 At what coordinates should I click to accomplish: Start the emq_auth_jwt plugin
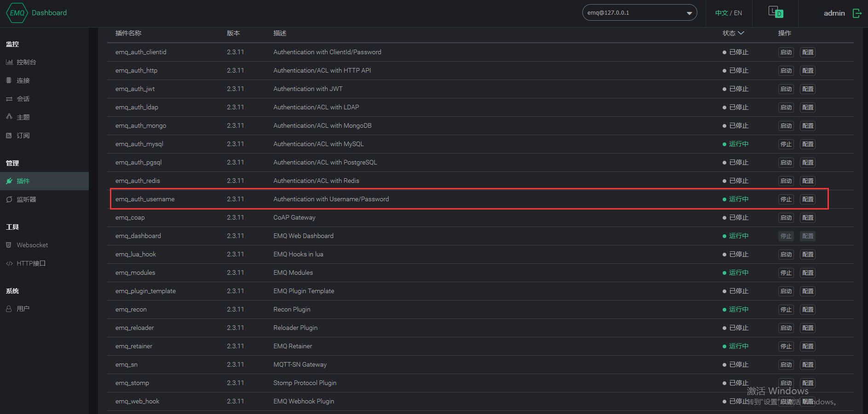(x=786, y=89)
